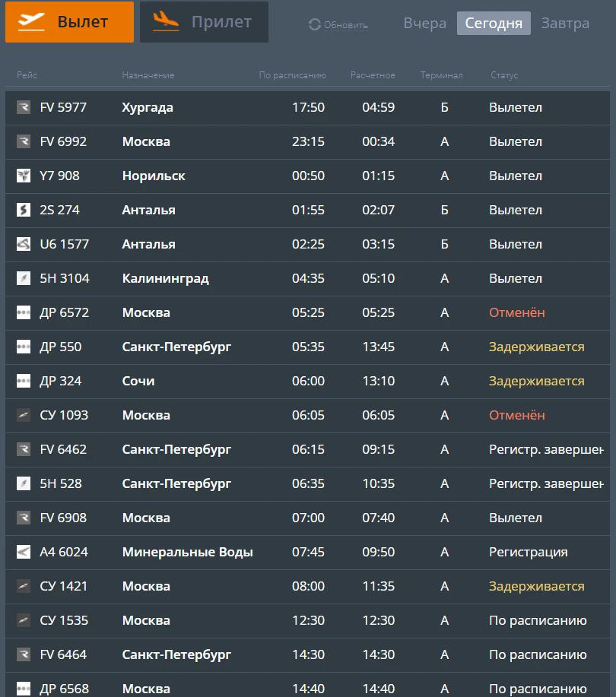Image resolution: width=616 pixels, height=697 pixels.
Task: Click estimated time 13:45 for ДР 550
Action: click(379, 347)
